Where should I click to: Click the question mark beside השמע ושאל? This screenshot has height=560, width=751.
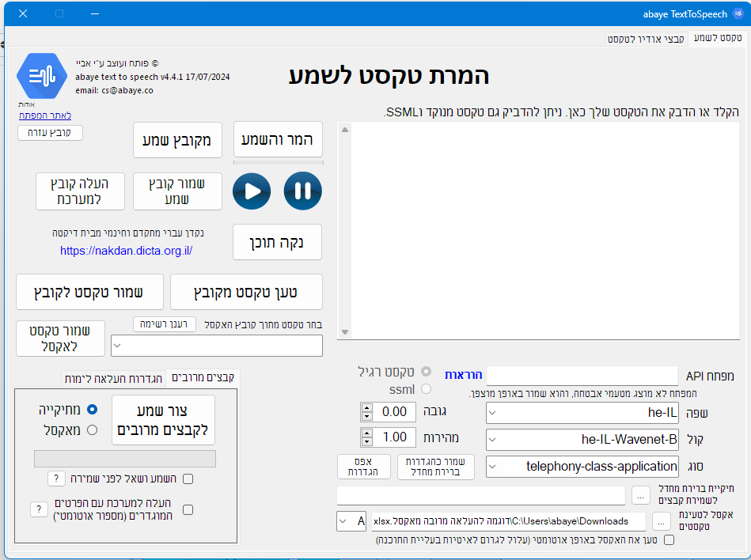point(56,479)
